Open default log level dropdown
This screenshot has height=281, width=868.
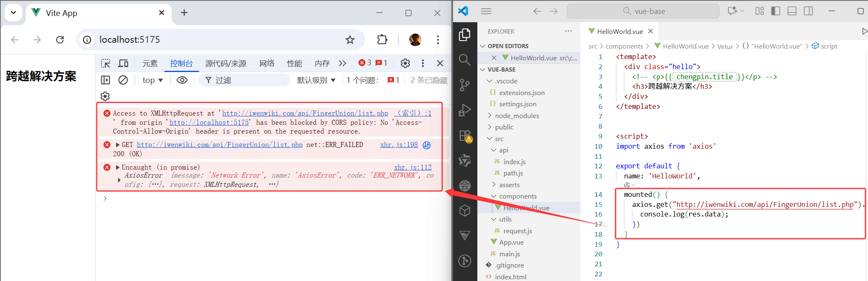[316, 80]
